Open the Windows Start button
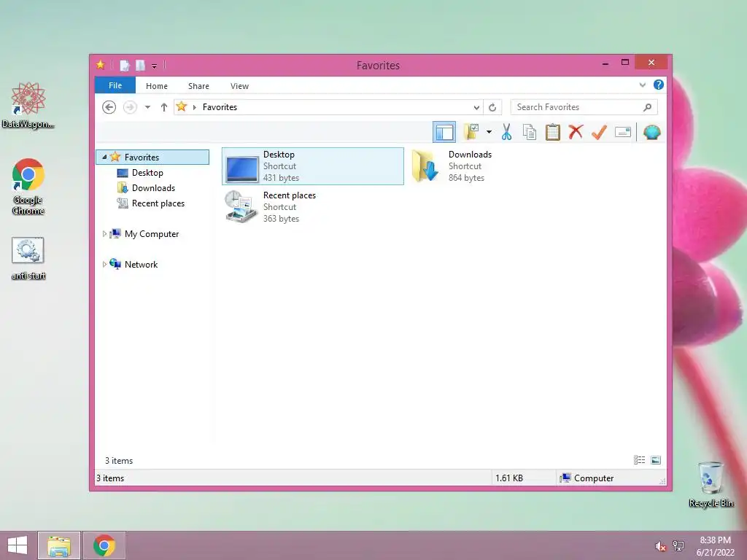Image resolution: width=747 pixels, height=560 pixels. coord(18,545)
